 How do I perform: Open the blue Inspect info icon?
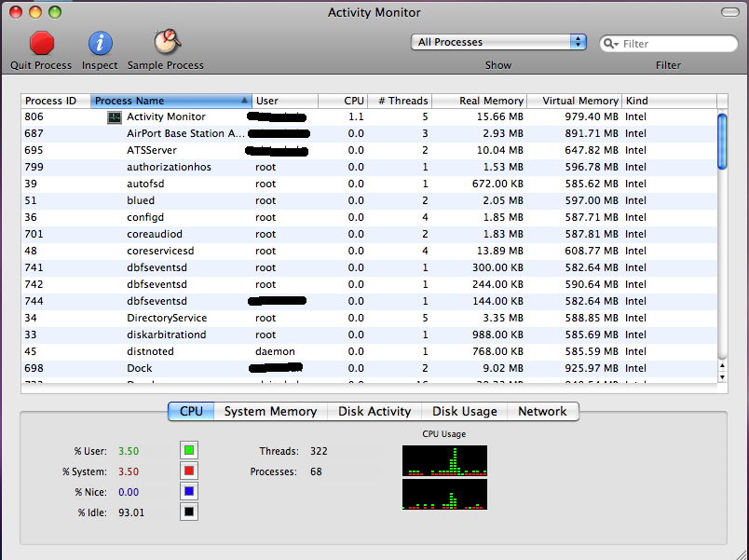point(100,44)
